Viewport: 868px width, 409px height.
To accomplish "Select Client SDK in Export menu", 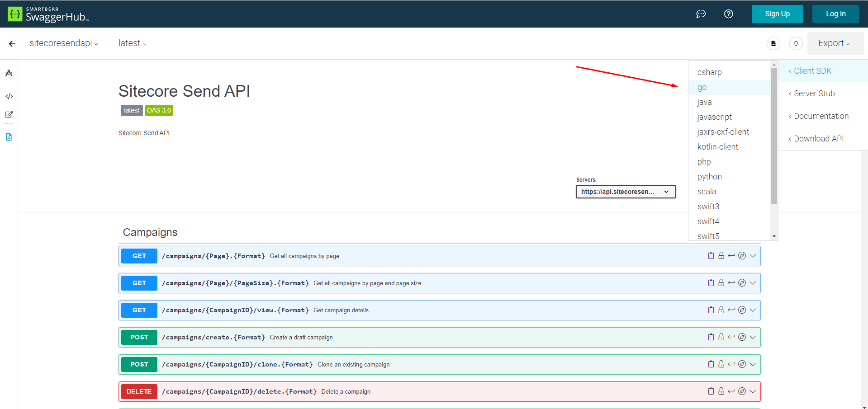I will point(823,71).
